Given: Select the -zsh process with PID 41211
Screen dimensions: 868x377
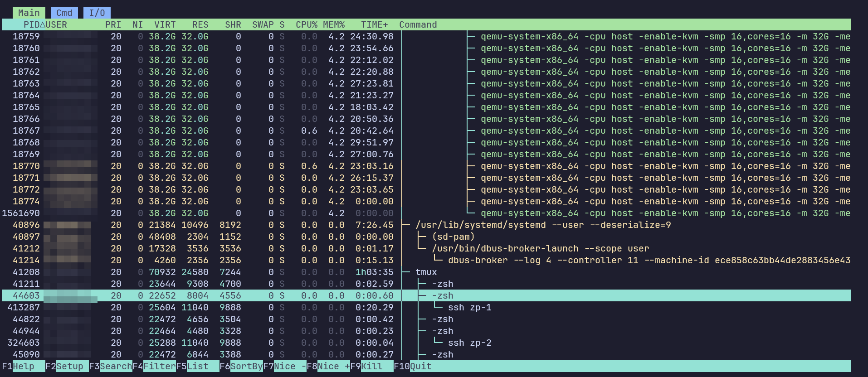Looking at the screenshot, I should [x=426, y=284].
